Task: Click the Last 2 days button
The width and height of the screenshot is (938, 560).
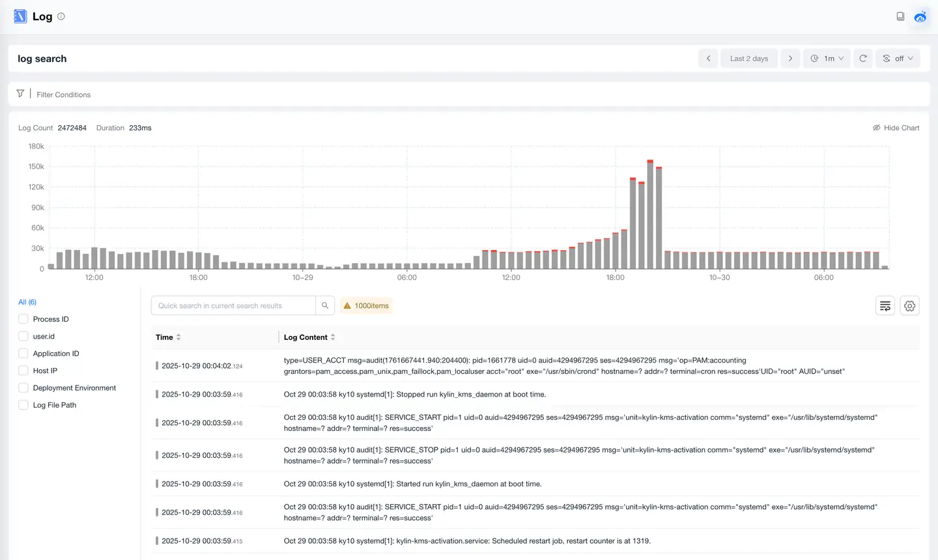Action: (749, 59)
